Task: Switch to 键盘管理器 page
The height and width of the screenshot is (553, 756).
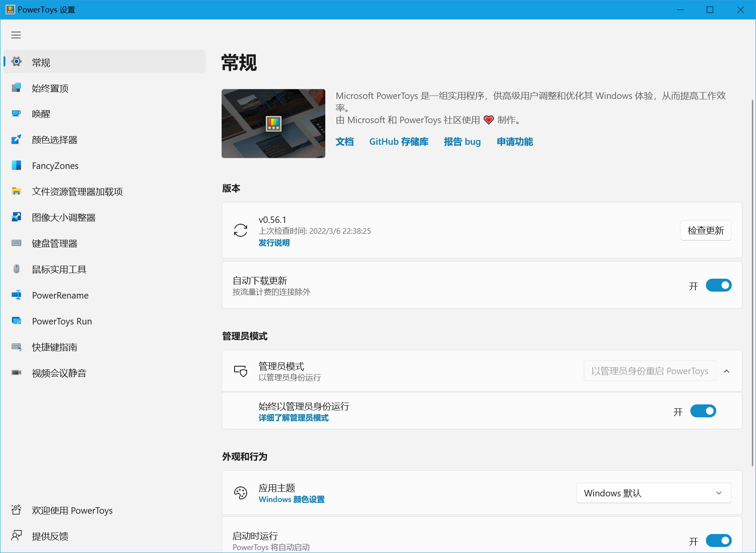Action: point(105,244)
